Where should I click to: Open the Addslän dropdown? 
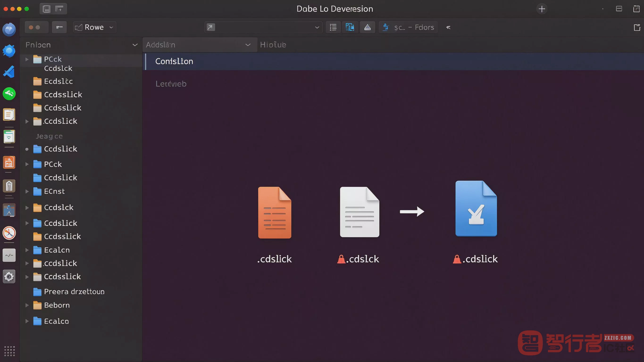(x=200, y=45)
